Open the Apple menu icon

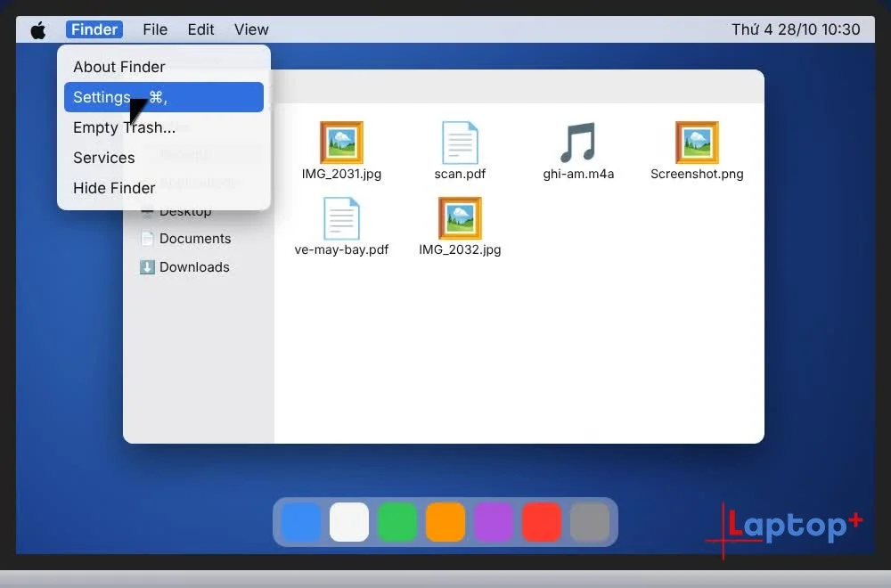click(x=38, y=29)
